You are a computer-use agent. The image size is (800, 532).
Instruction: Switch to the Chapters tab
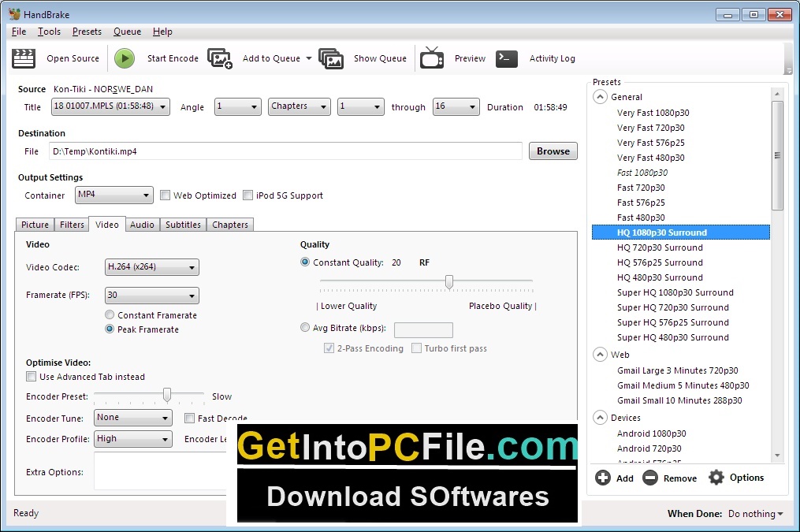[230, 225]
